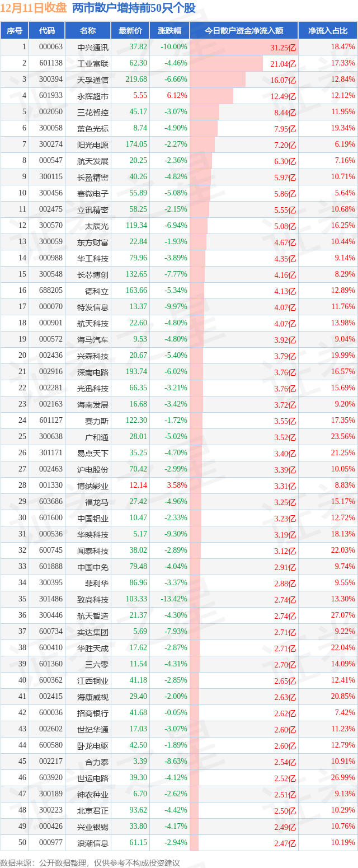Select stock name 赛力斯
Image resolution: width=358 pixels, height=868 pixels.
[97, 421]
